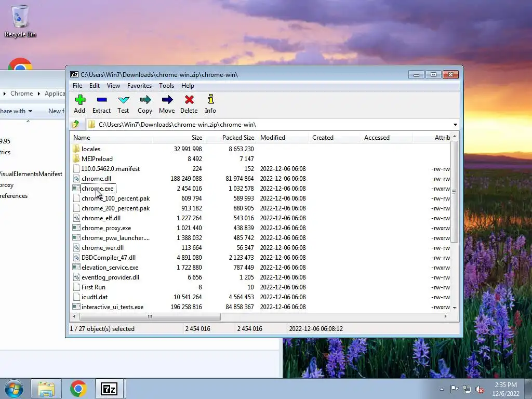Click the status bar text 1 / 27 object(s) selected
The width and height of the screenshot is (532, 399).
(102, 328)
